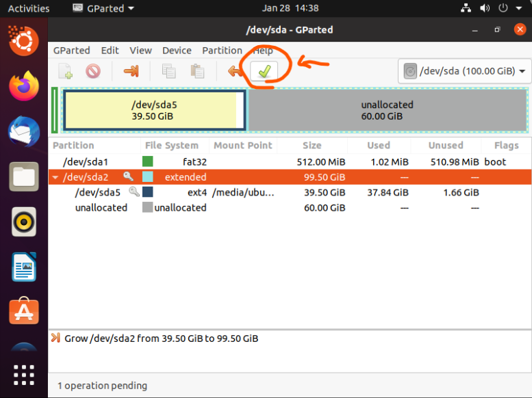Click the 37.84 GiB used value
Viewport: 532px width, 398px height.
pyautogui.click(x=388, y=193)
